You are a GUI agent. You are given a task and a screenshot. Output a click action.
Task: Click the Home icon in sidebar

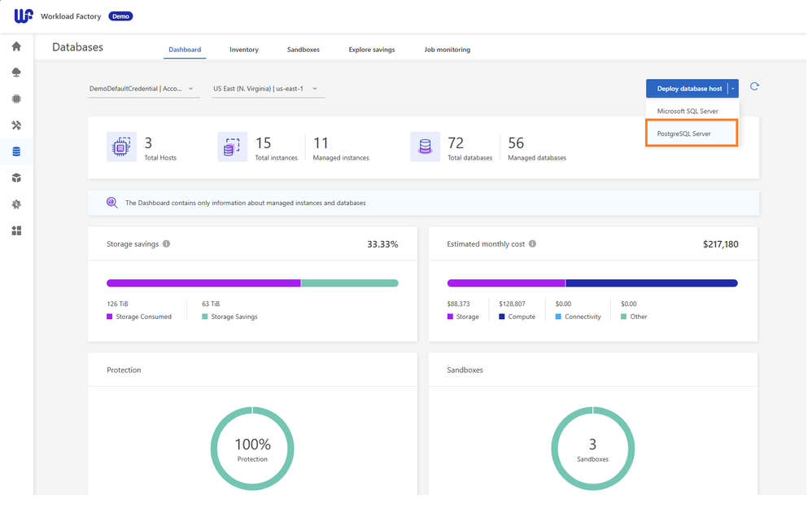tap(16, 46)
